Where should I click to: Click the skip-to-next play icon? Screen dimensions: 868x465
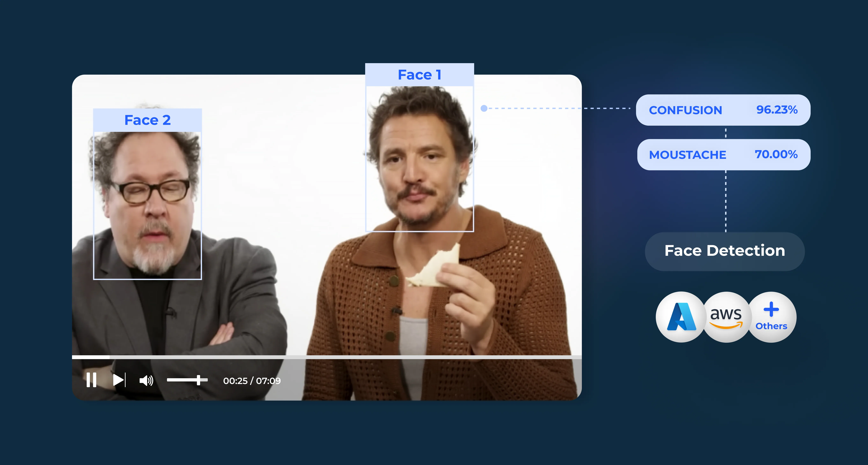119,380
